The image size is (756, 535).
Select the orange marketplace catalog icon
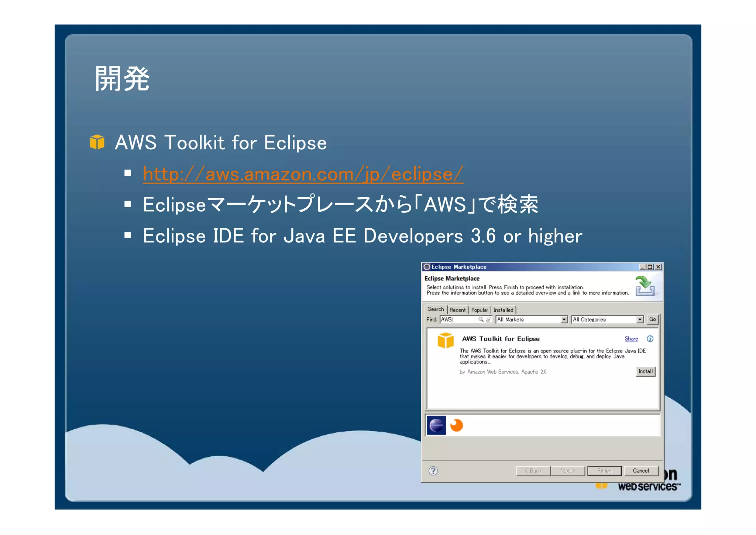[x=457, y=425]
